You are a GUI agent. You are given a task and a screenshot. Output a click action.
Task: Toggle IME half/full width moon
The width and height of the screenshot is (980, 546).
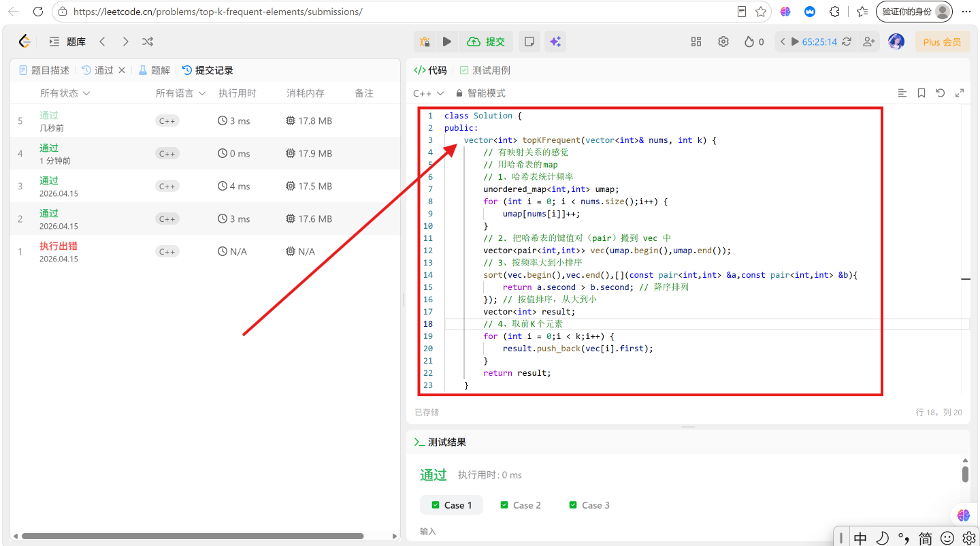[x=882, y=538]
